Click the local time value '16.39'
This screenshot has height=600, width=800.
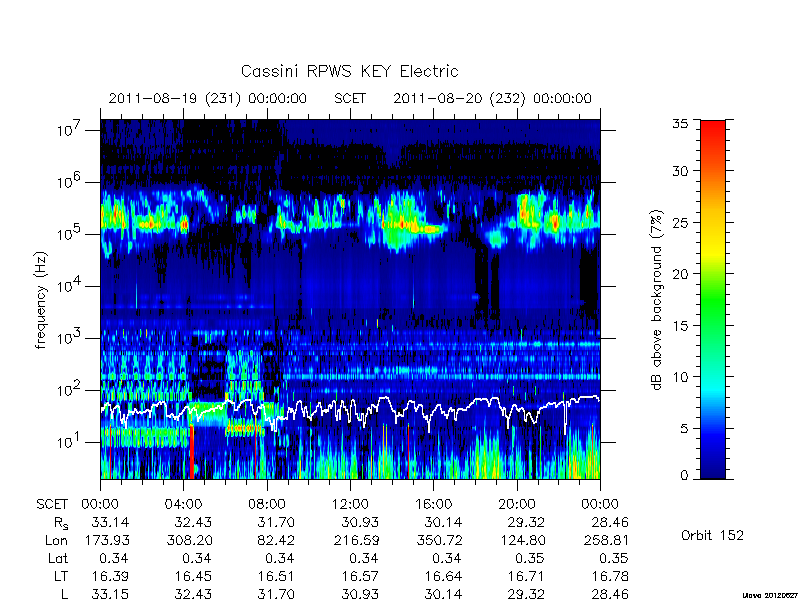click(110, 576)
